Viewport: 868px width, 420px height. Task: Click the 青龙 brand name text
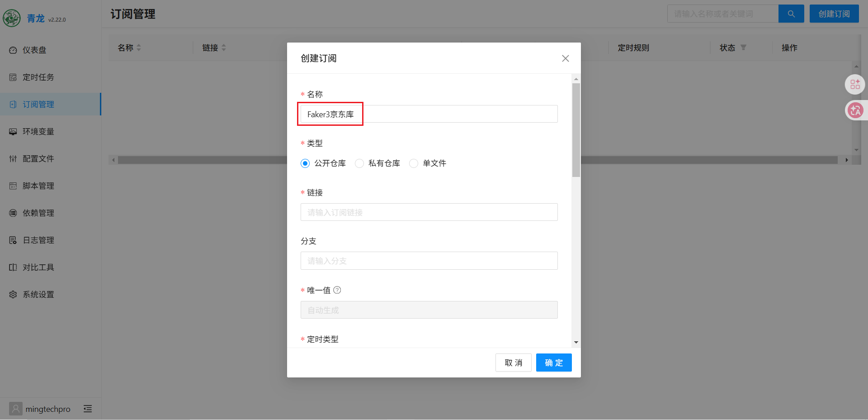pos(36,18)
